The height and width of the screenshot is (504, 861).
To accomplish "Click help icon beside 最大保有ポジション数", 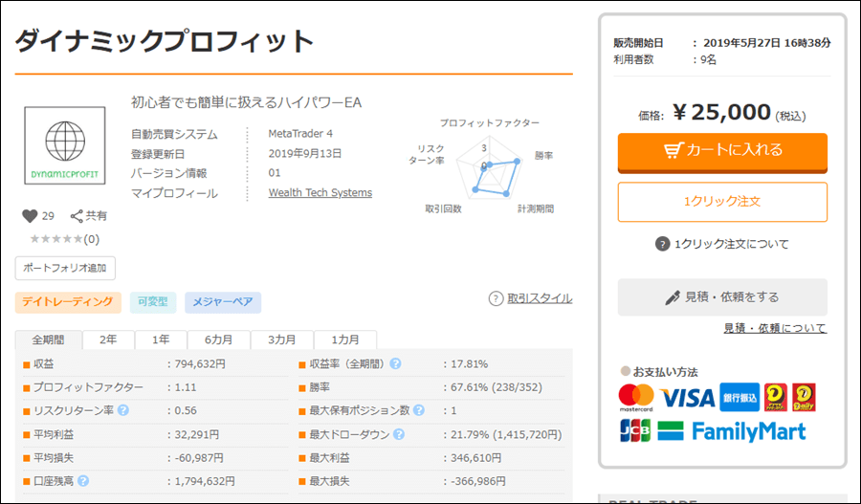I will (x=417, y=410).
